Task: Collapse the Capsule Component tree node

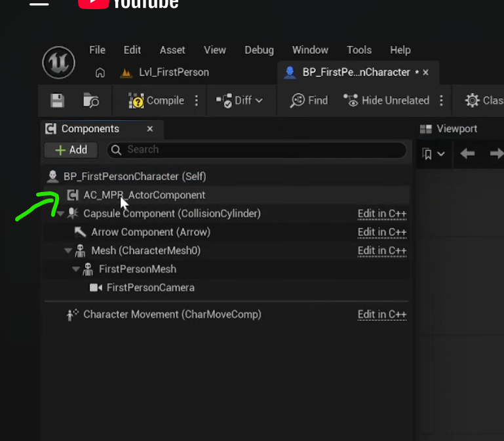Action: 60,214
